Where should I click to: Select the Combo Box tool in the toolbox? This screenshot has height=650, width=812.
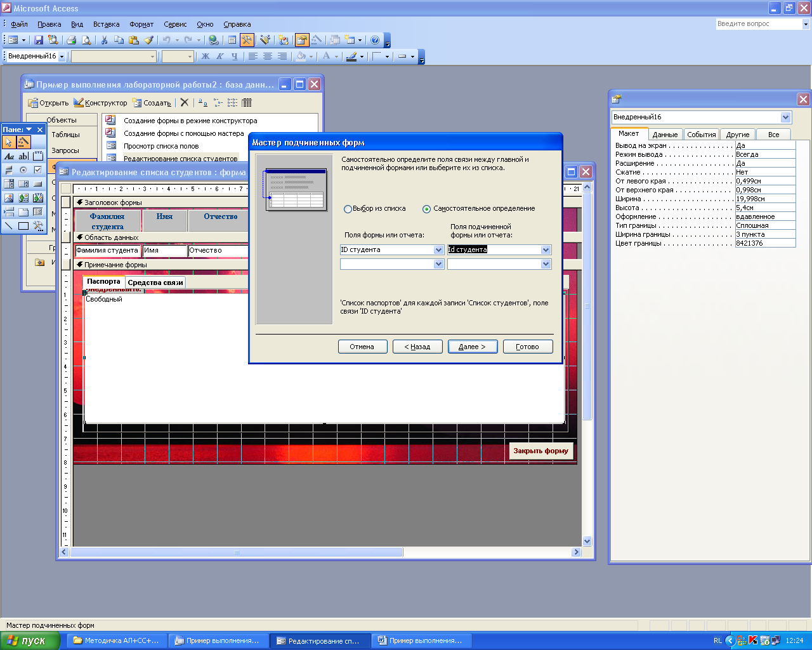(x=9, y=184)
